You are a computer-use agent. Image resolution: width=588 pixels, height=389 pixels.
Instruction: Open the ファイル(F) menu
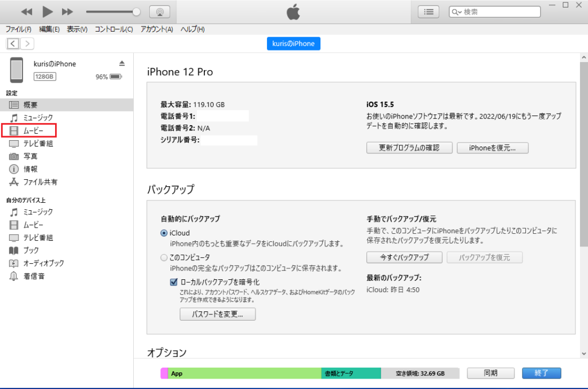point(18,29)
